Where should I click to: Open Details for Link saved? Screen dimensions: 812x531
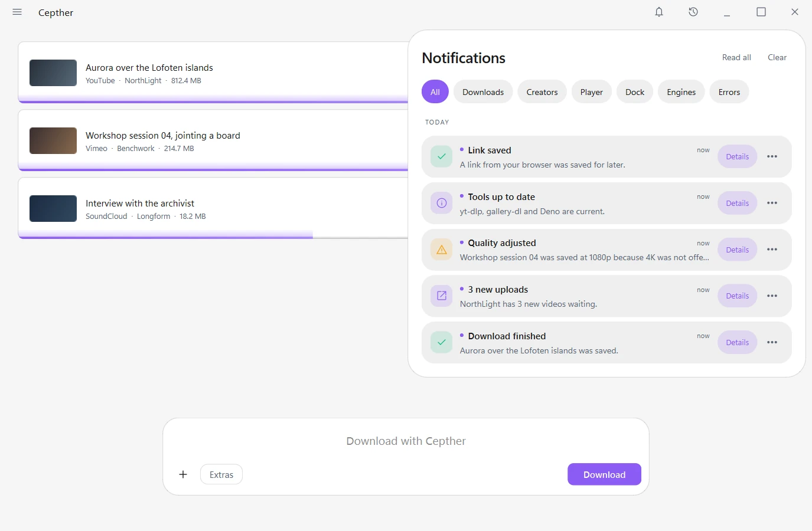point(738,156)
